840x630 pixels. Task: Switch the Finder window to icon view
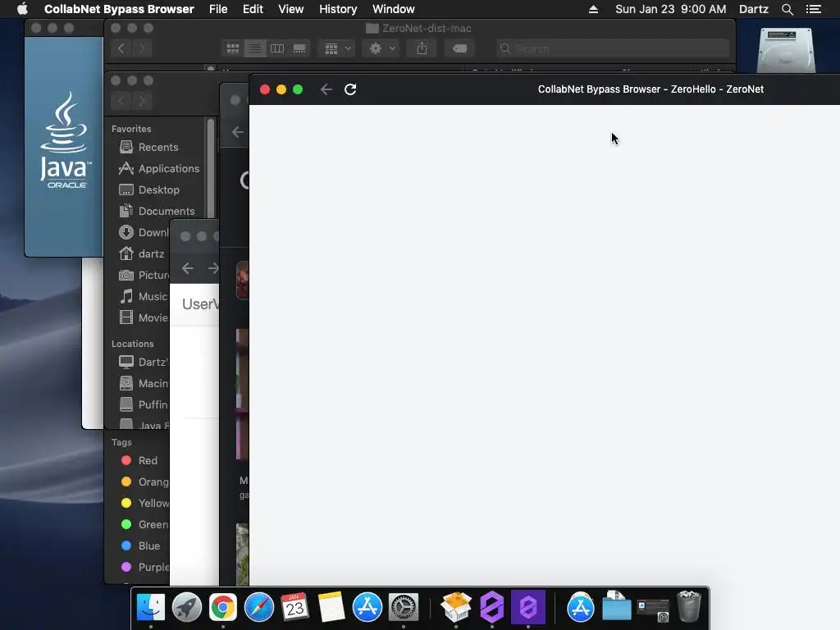tap(233, 48)
